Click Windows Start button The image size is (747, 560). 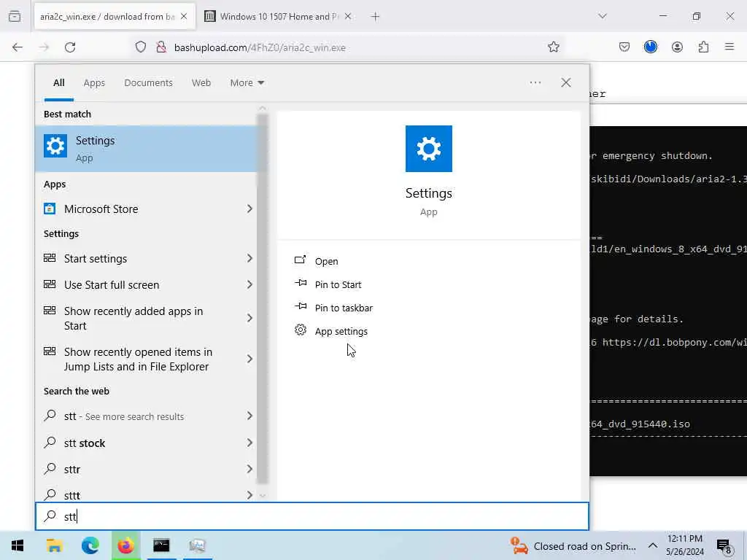coord(18,545)
